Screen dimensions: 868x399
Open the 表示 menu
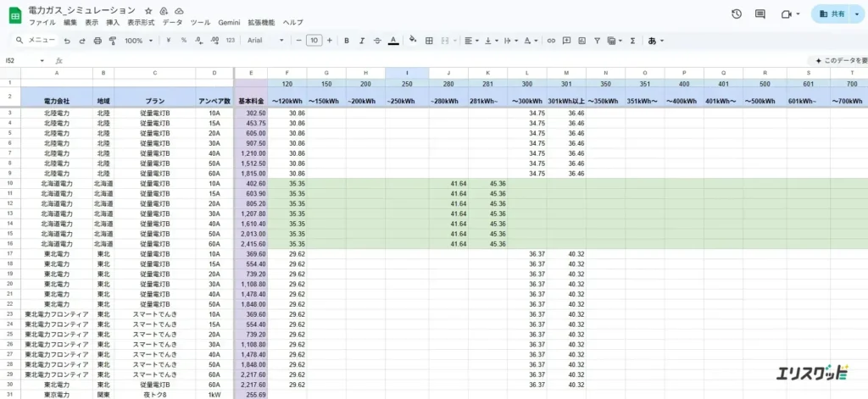pos(92,23)
